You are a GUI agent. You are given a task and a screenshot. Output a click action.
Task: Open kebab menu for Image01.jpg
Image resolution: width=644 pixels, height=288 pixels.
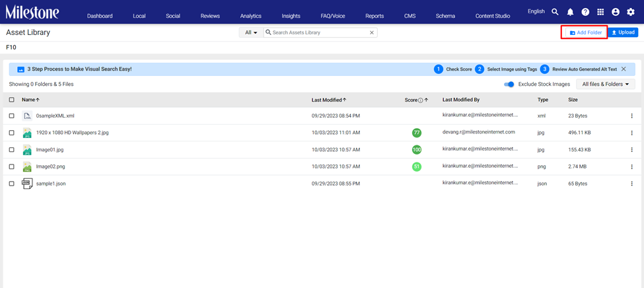631,150
